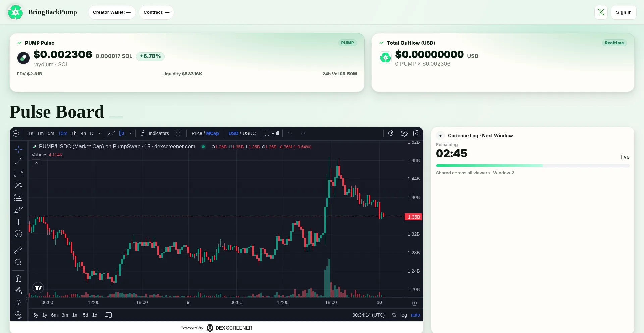Open the X social profile icon
The image size is (644, 333).
601,12
